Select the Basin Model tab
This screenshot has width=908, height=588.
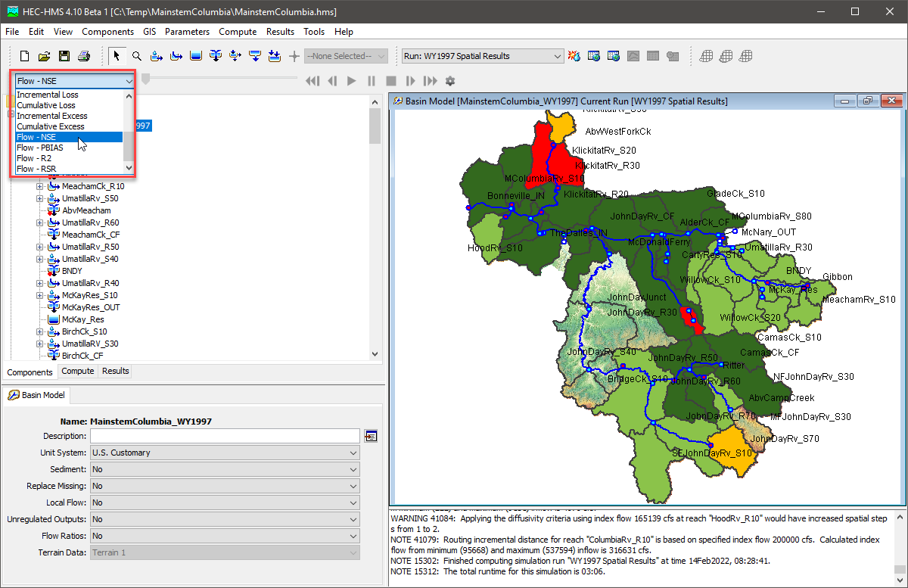37,395
